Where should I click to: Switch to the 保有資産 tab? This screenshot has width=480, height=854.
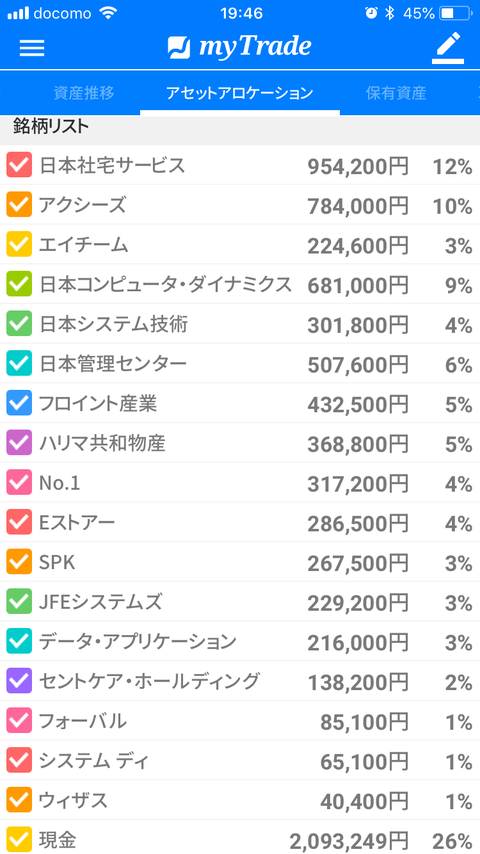[x=396, y=93]
